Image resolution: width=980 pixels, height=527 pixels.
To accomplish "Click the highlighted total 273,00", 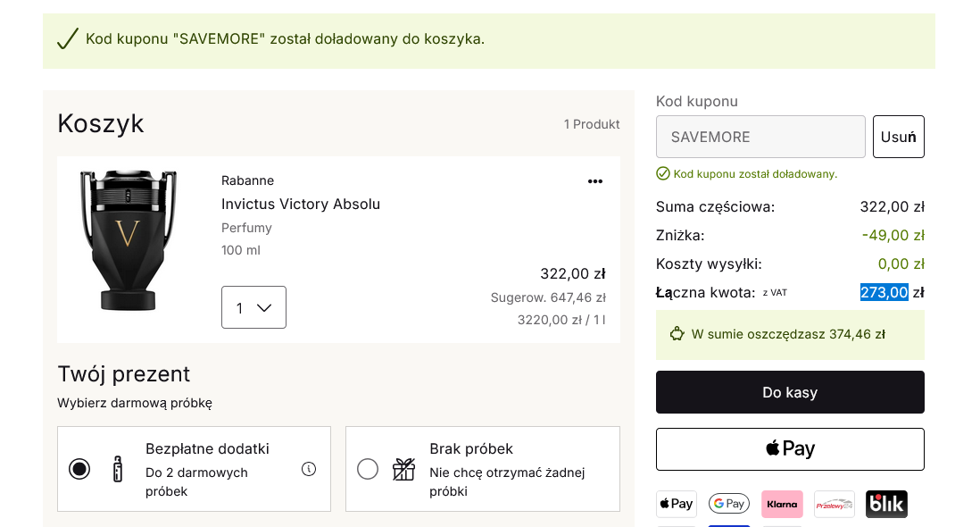I will point(884,292).
